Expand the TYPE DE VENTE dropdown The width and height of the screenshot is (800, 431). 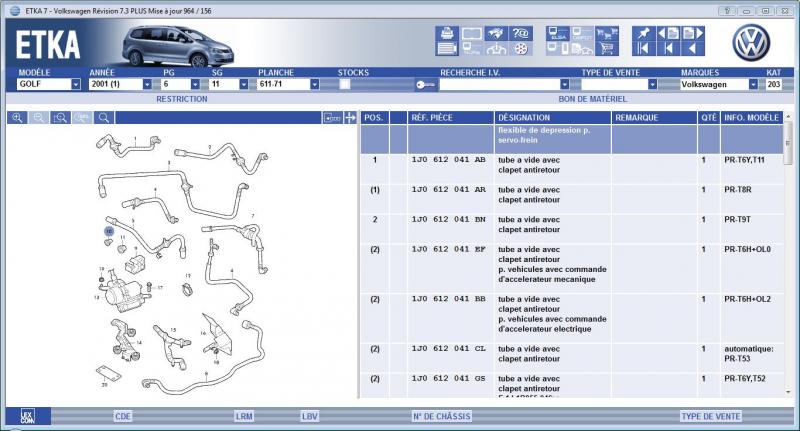point(652,84)
